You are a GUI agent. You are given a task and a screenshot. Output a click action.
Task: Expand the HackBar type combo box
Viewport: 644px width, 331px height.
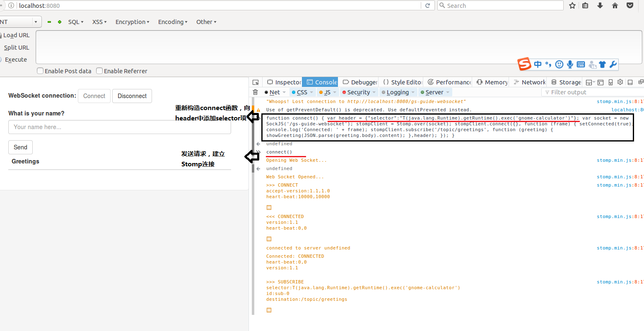pos(36,22)
